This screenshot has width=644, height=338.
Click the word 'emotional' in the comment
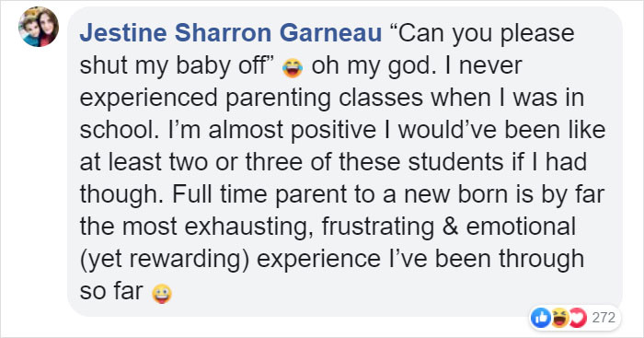[521, 227]
